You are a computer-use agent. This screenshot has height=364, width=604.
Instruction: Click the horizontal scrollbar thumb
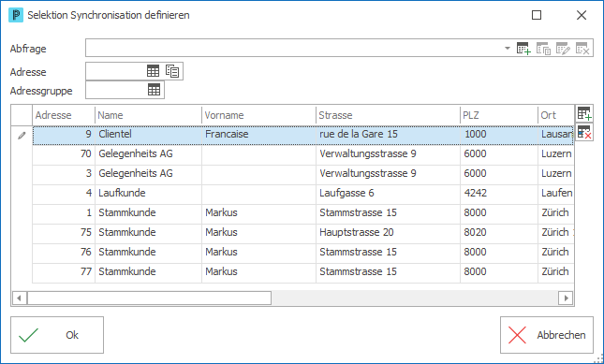(x=149, y=298)
